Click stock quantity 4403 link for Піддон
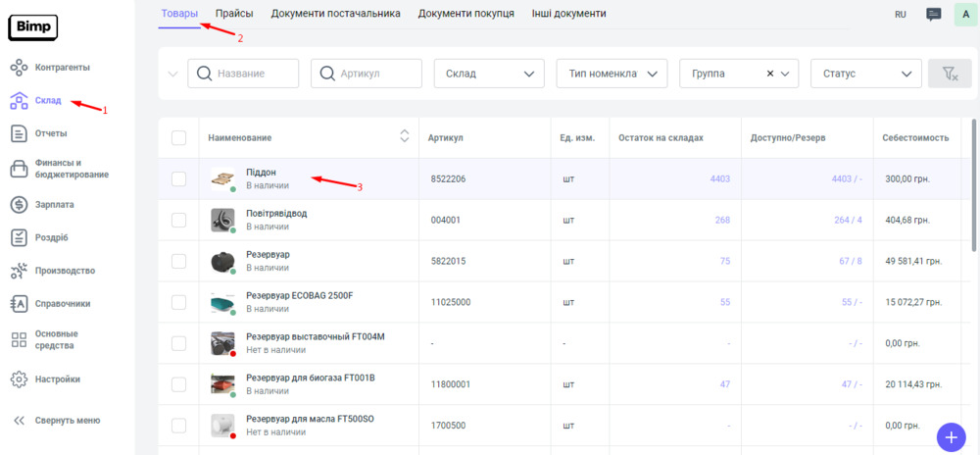The height and width of the screenshot is (455, 980). pyautogui.click(x=719, y=179)
